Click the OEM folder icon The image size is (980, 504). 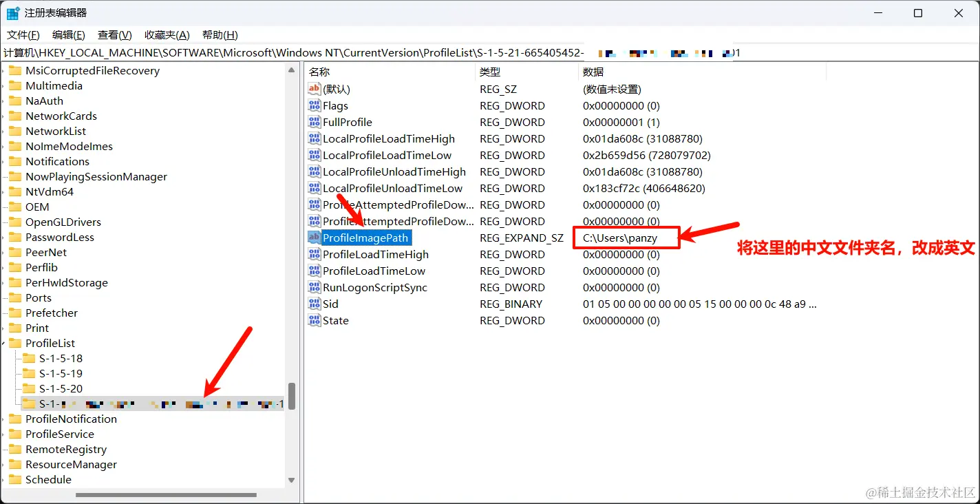(x=15, y=207)
